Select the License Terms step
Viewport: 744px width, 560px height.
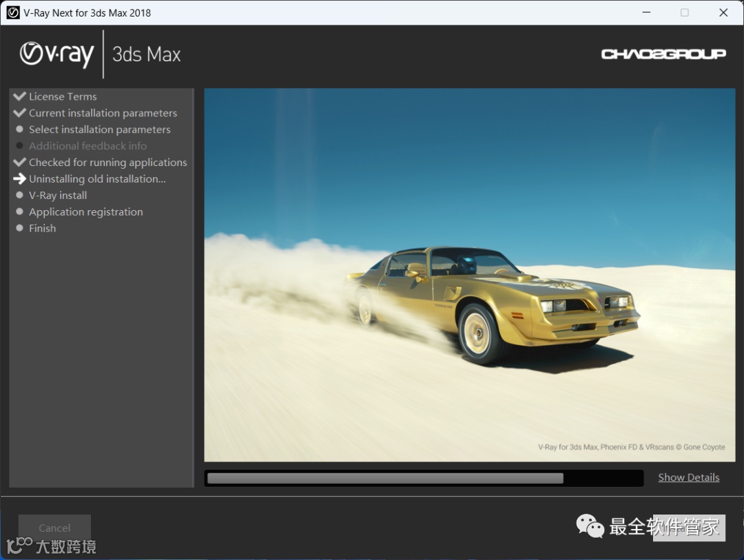[63, 96]
